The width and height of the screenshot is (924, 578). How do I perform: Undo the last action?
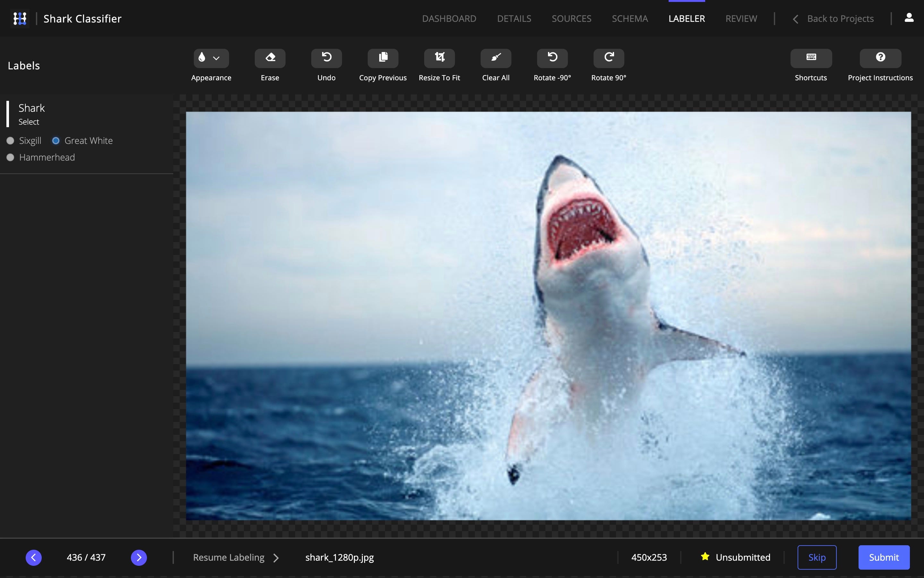click(327, 58)
